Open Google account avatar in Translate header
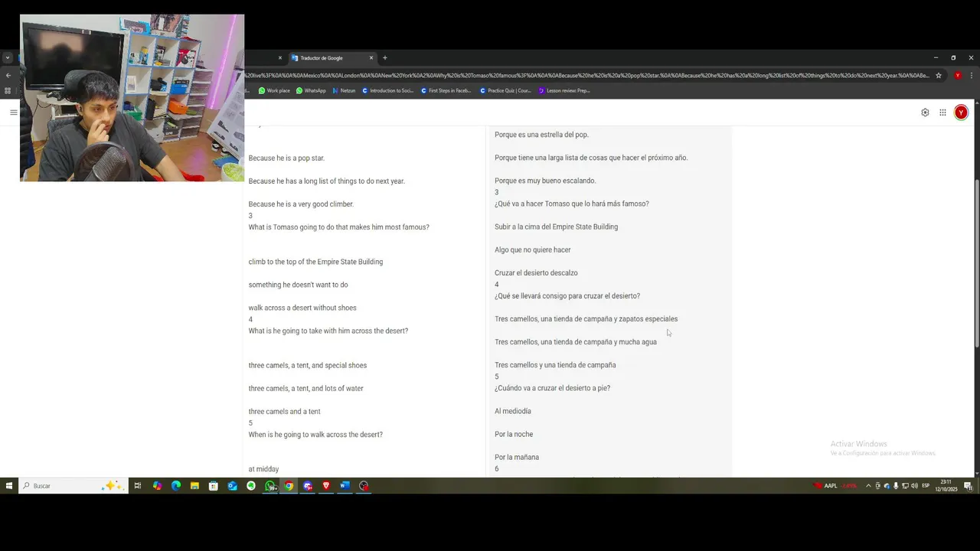The height and width of the screenshot is (551, 980). [961, 112]
